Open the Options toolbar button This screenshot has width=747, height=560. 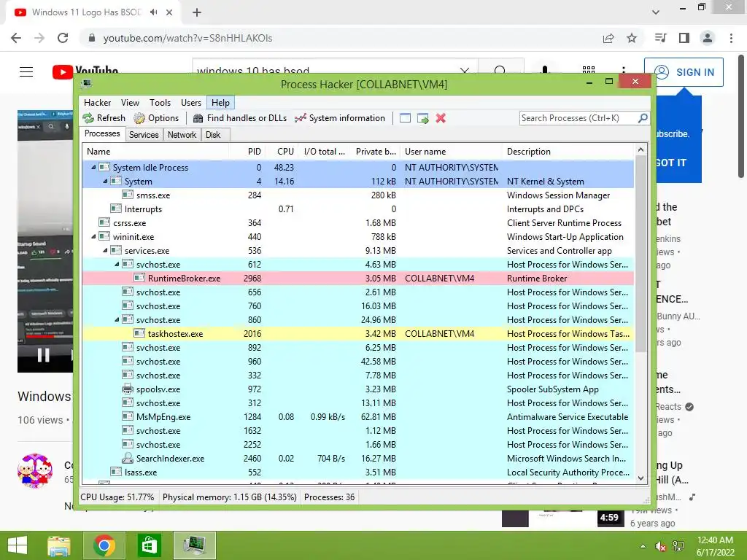[156, 118]
